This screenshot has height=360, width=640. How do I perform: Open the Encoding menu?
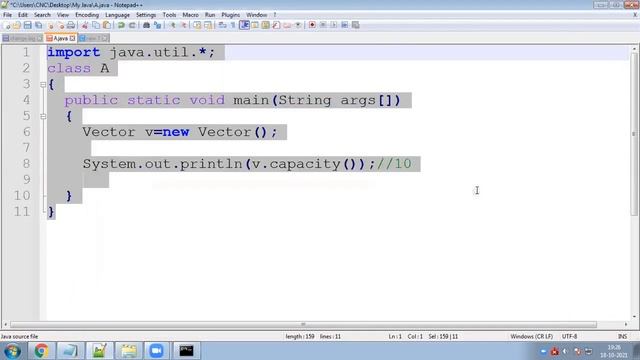(x=87, y=15)
